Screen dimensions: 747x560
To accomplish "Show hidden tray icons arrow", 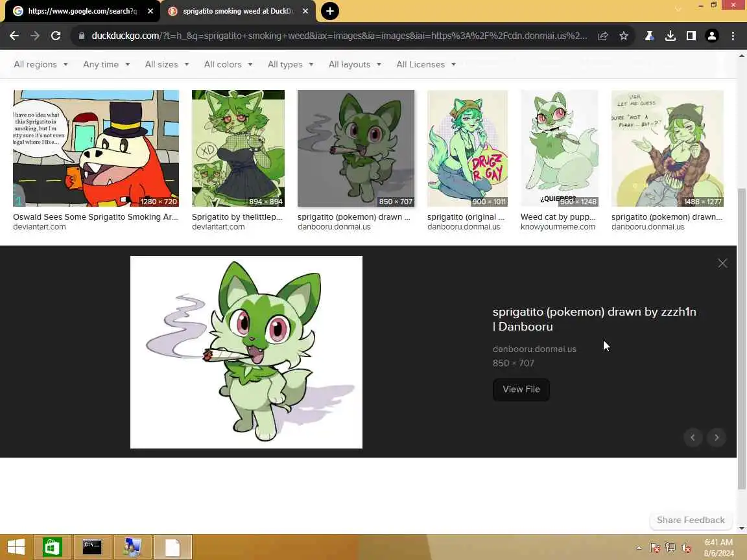I will point(639,548).
